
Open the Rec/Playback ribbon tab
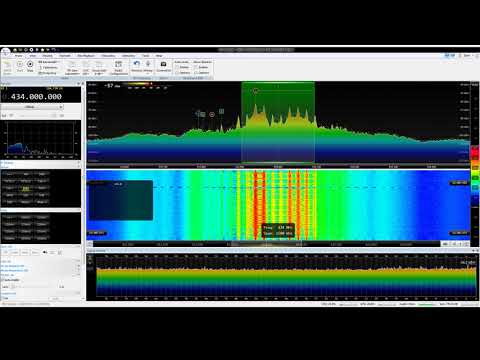pyautogui.click(x=86, y=56)
